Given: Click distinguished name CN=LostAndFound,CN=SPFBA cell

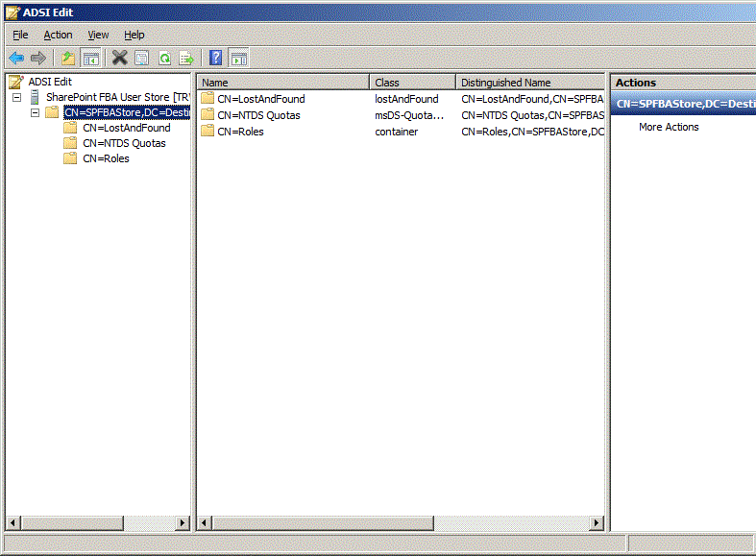Looking at the screenshot, I should point(532,99).
